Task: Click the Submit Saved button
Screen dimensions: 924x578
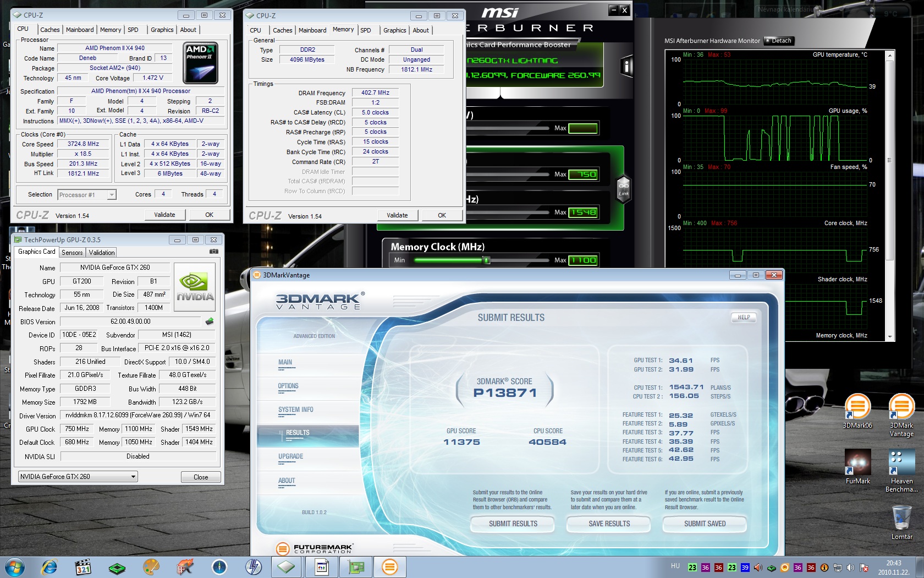Action: coord(705,524)
